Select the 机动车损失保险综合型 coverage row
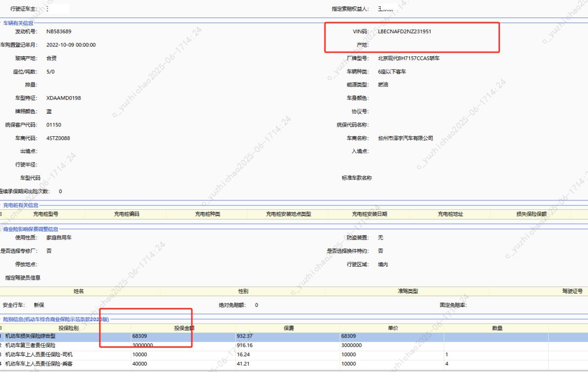The height and width of the screenshot is (372, 588). coord(30,336)
